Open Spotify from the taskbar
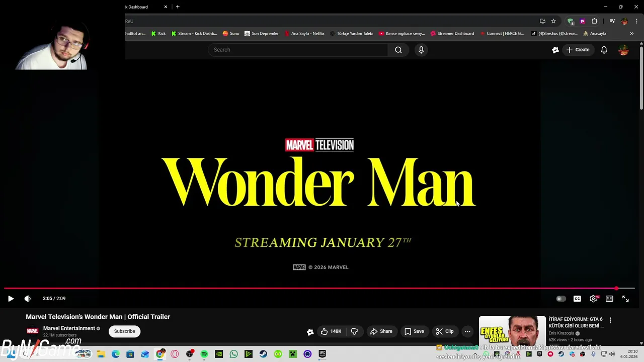 (x=204, y=354)
